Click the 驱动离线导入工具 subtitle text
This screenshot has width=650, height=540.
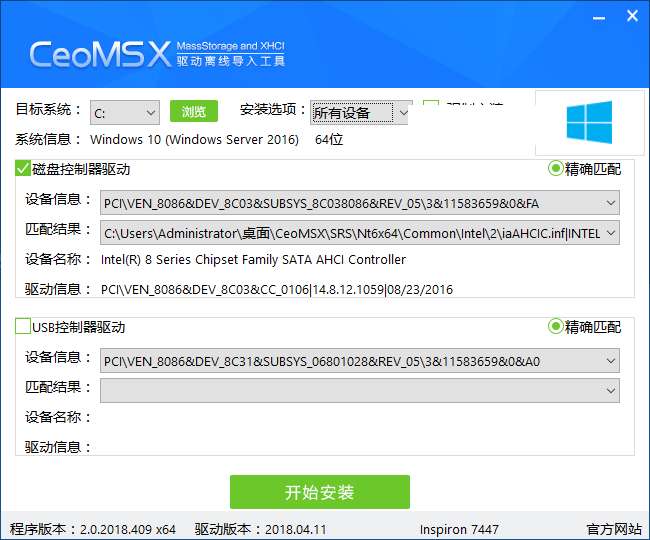pos(231,61)
